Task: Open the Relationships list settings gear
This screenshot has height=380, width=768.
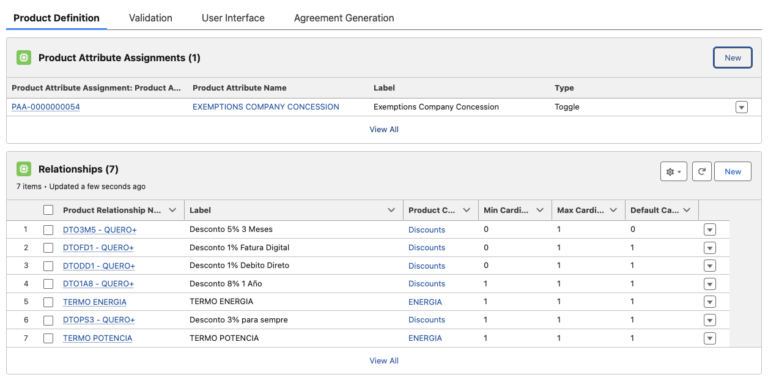Action: click(673, 171)
